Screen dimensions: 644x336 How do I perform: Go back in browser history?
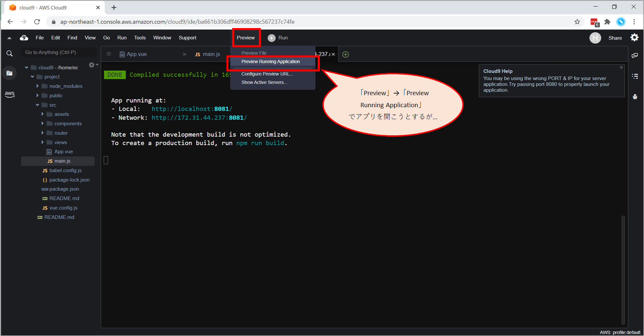pos(10,22)
